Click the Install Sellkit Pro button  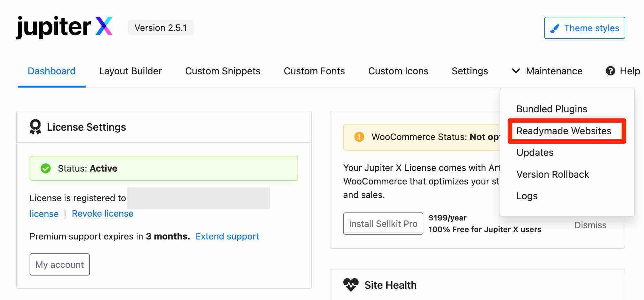[x=383, y=223]
